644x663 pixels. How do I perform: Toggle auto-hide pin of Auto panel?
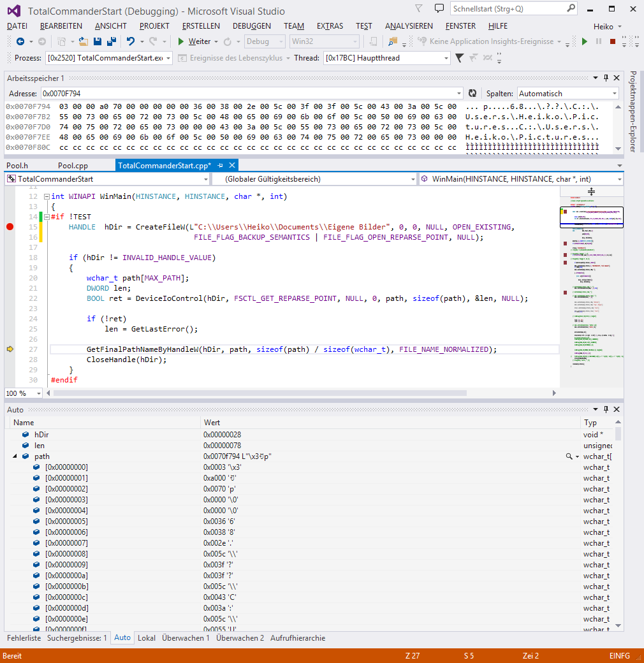(x=606, y=409)
